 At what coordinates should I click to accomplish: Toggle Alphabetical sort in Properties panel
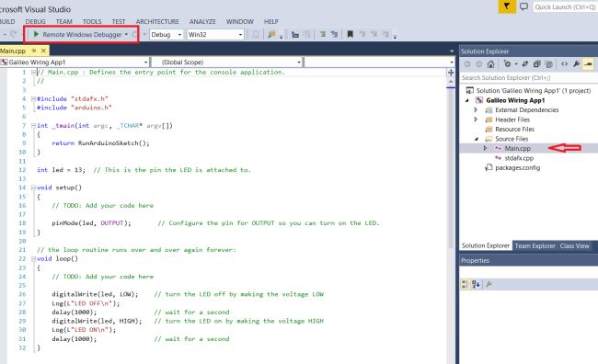tap(476, 284)
